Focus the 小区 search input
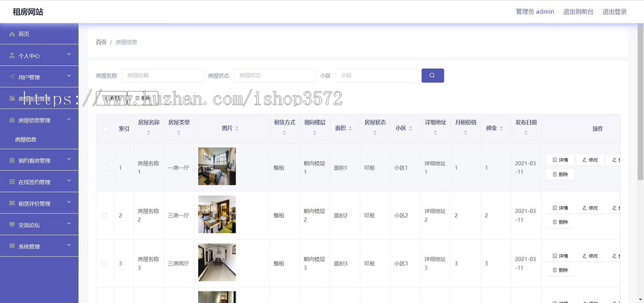 point(376,76)
